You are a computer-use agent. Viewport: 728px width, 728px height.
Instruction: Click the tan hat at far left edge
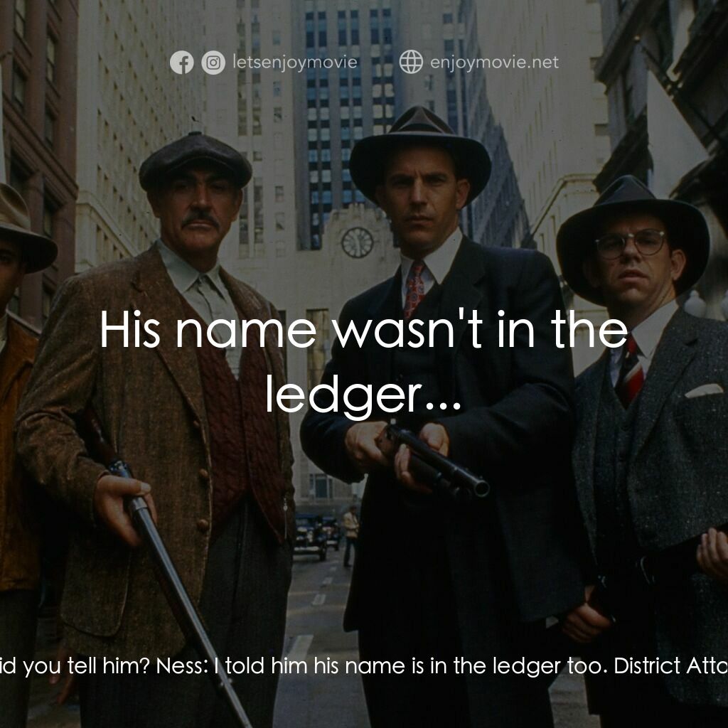tap(21, 227)
